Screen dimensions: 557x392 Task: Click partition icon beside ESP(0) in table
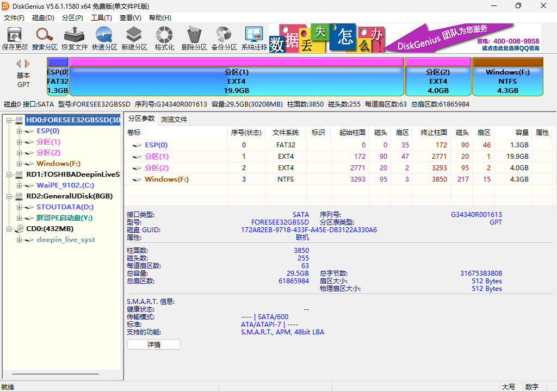tap(137, 145)
